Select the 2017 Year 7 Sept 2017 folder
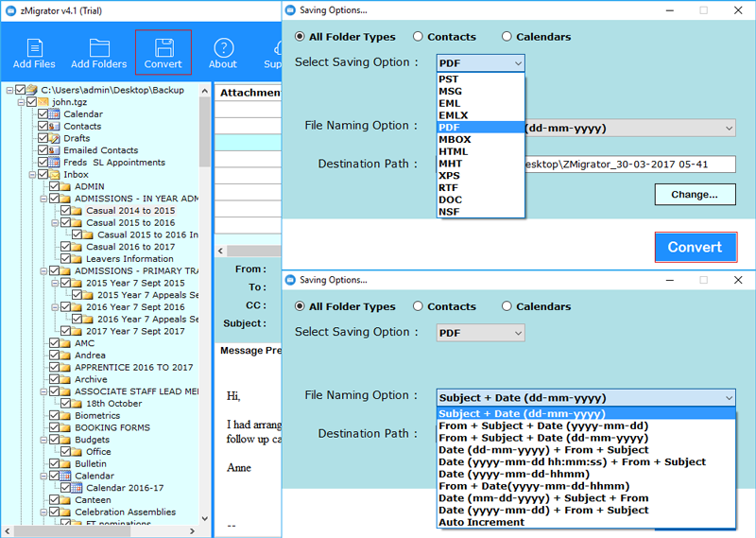The height and width of the screenshot is (538, 756). [x=135, y=331]
